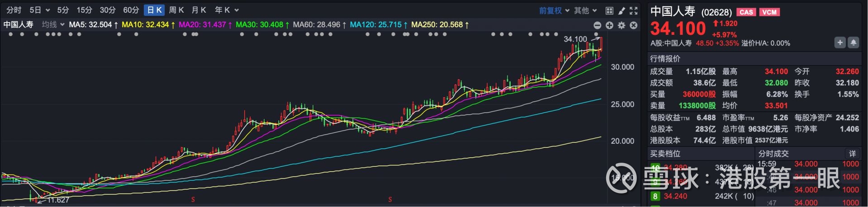Click second red S marker on chart bottom

click(x=390, y=199)
